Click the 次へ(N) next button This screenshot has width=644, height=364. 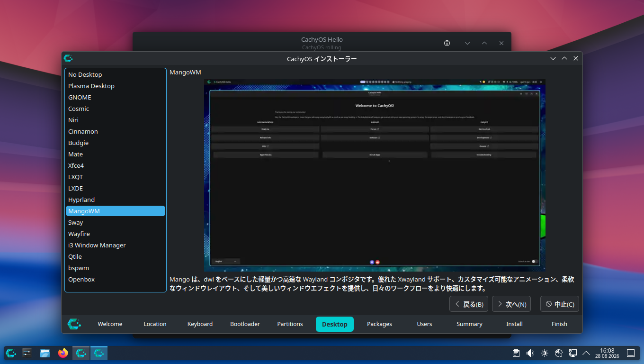[x=511, y=304]
